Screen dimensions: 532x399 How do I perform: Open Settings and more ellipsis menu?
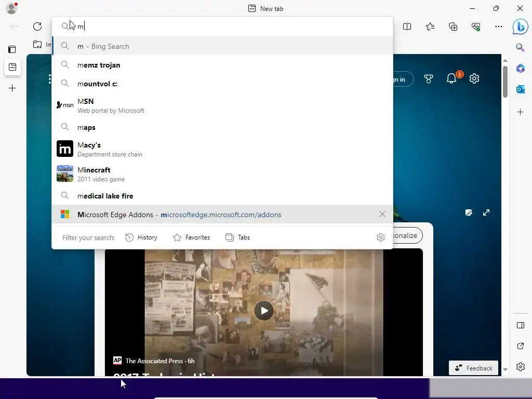[498, 26]
